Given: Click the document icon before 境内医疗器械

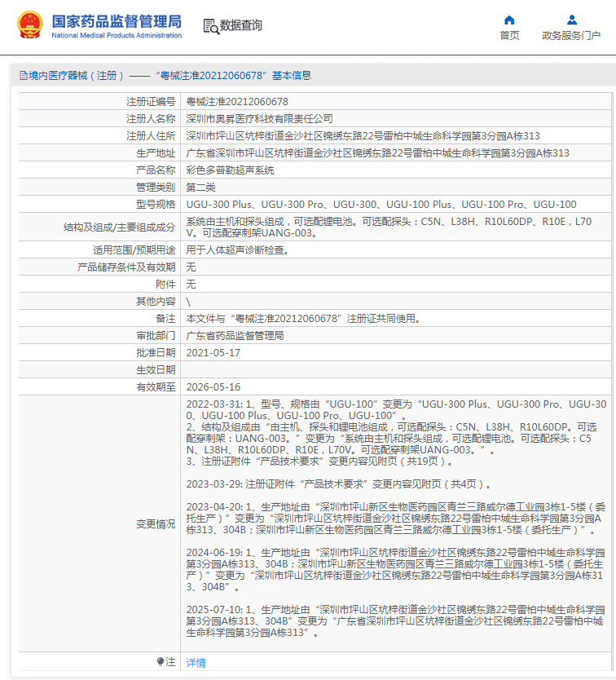Looking at the screenshot, I should click(x=23, y=76).
